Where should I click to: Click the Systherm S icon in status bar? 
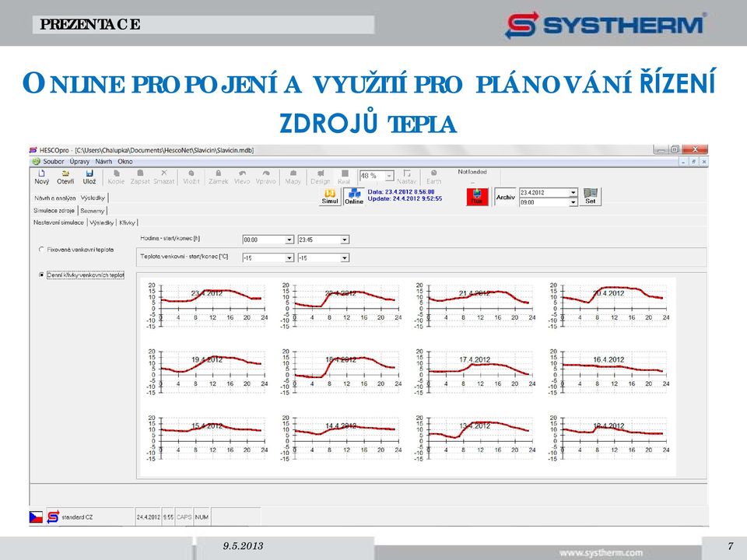[x=53, y=516]
